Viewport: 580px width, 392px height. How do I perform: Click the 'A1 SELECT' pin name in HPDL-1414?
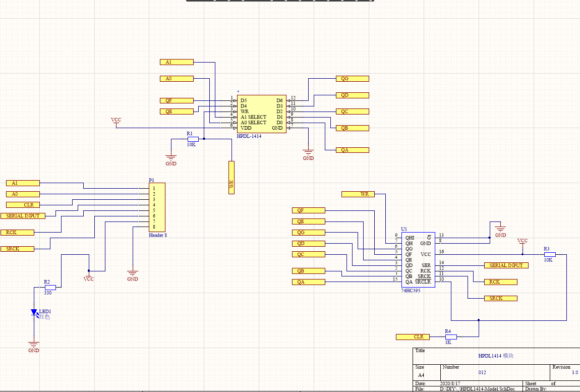pos(253,117)
